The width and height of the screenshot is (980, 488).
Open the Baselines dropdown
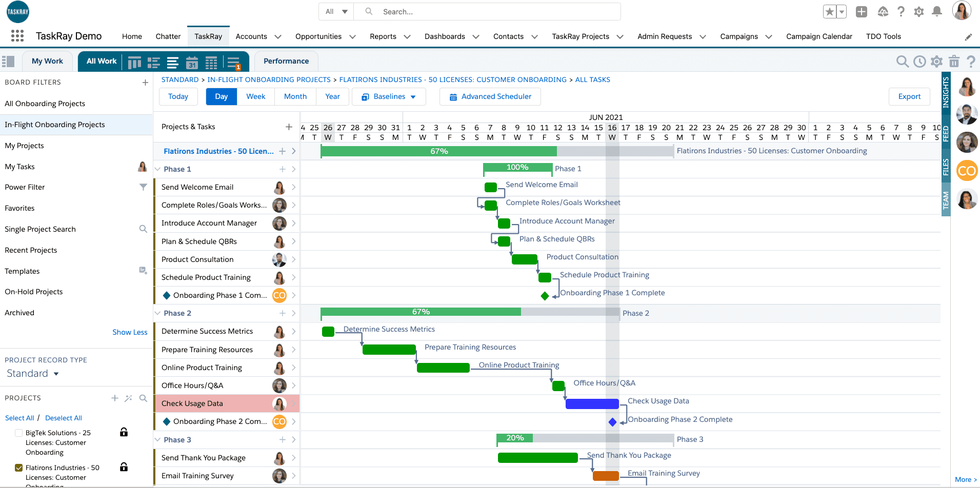pos(389,96)
